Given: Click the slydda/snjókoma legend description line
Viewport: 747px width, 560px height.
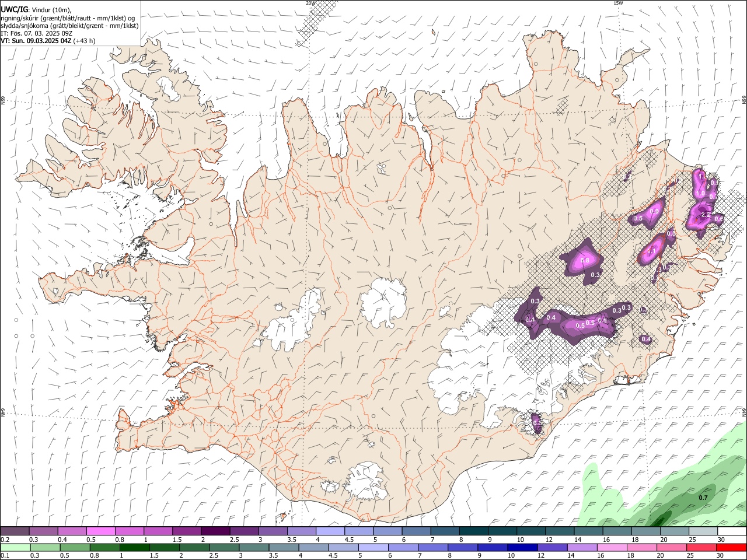Looking at the screenshot, I should point(69,26).
